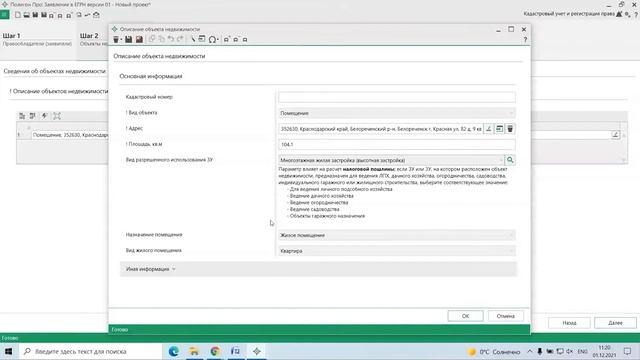Click the settings gears icon in main window
This screenshot has width=640, height=360.
628,14
